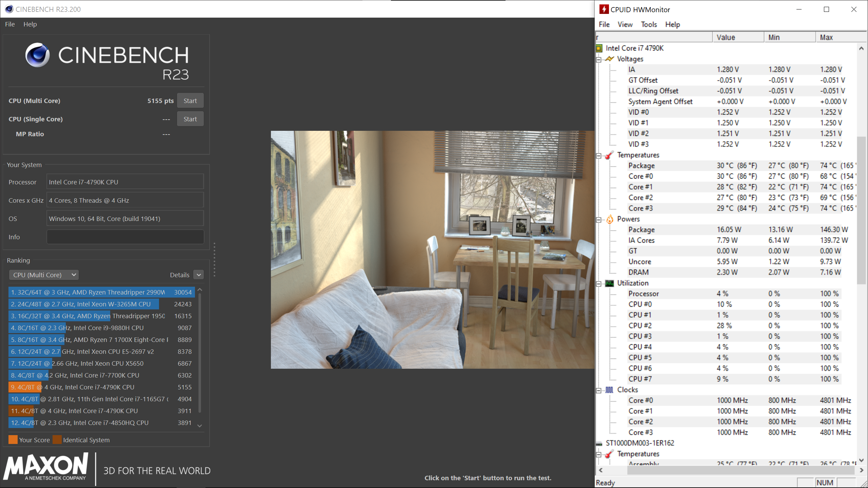Click the ranking list scroll down arrow
The width and height of the screenshot is (868, 488).
(200, 426)
